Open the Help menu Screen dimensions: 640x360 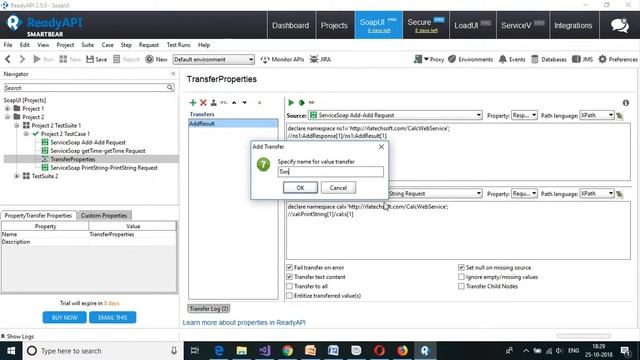click(x=204, y=45)
